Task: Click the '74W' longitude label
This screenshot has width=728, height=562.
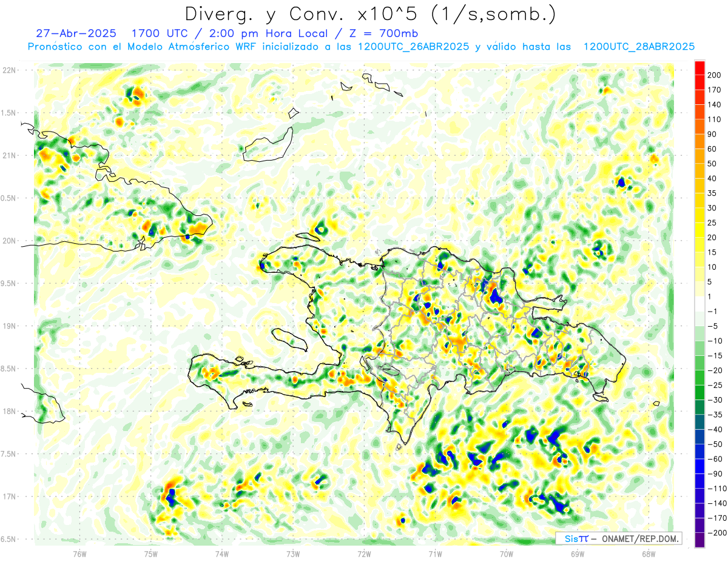Action: click(x=222, y=554)
